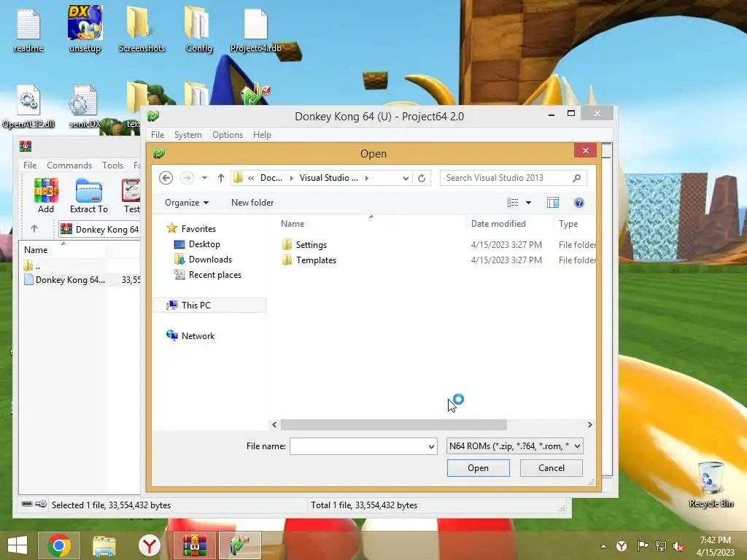The image size is (747, 560).
Task: Open WinRAR Commands menu
Action: coord(69,166)
